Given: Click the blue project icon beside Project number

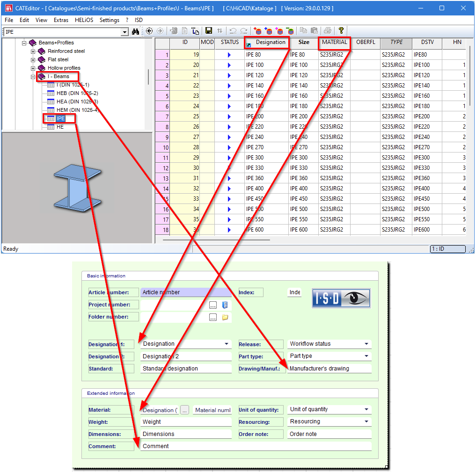Looking at the screenshot, I should click(225, 305).
